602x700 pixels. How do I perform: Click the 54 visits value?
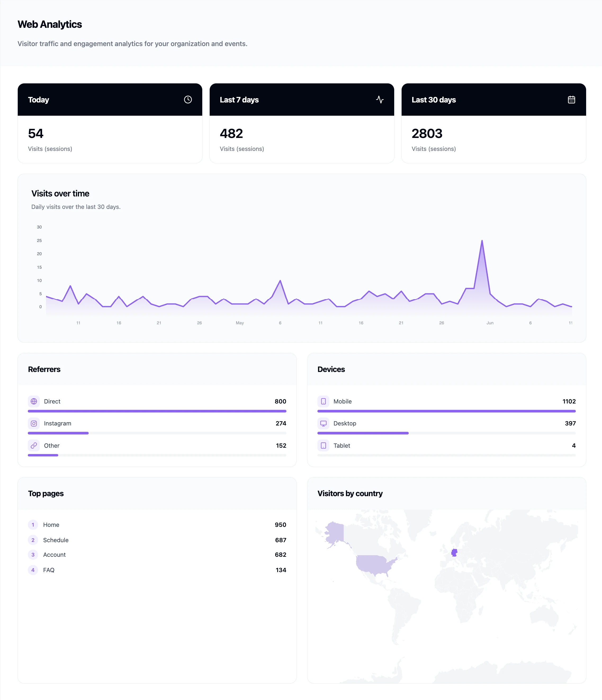pos(36,133)
